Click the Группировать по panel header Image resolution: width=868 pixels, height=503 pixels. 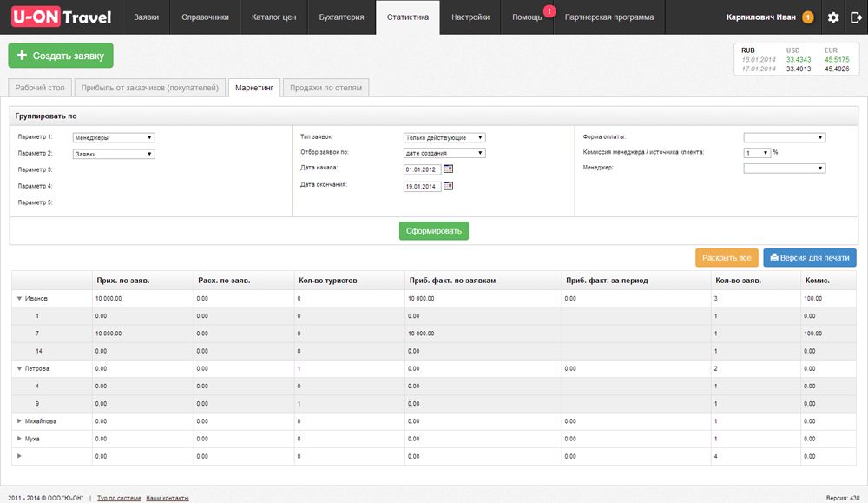(434, 116)
